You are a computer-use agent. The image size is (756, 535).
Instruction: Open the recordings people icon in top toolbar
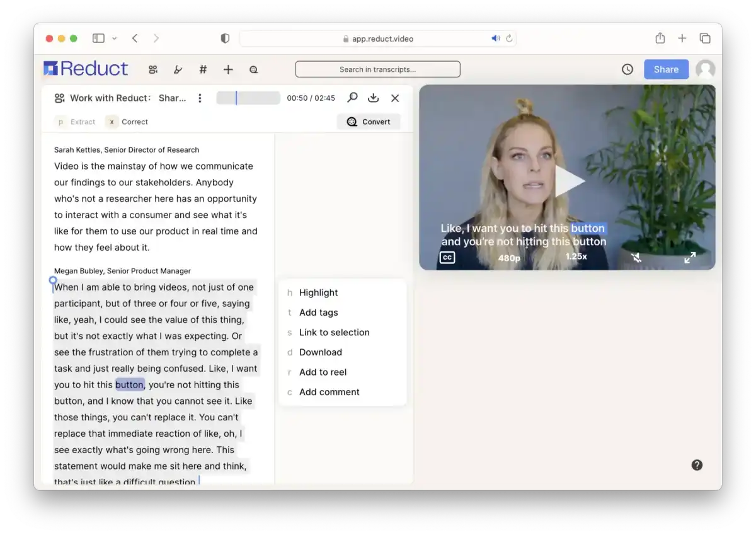(152, 70)
